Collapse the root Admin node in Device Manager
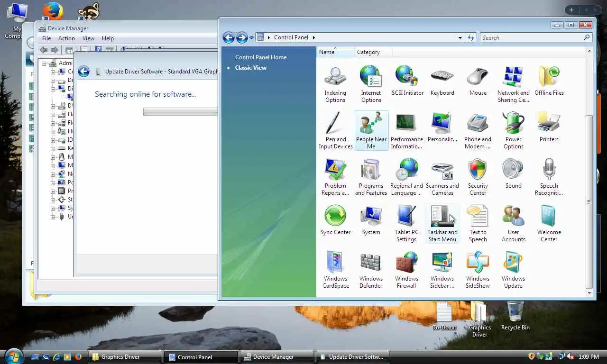Viewport: 607px width, 364px height. point(44,64)
